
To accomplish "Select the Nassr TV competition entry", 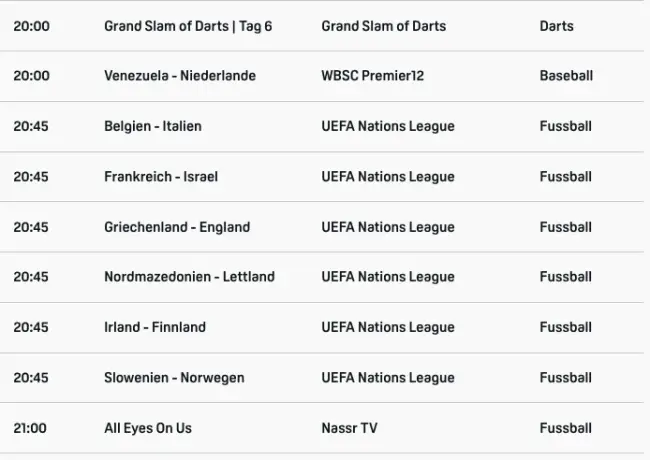I will click(349, 428).
